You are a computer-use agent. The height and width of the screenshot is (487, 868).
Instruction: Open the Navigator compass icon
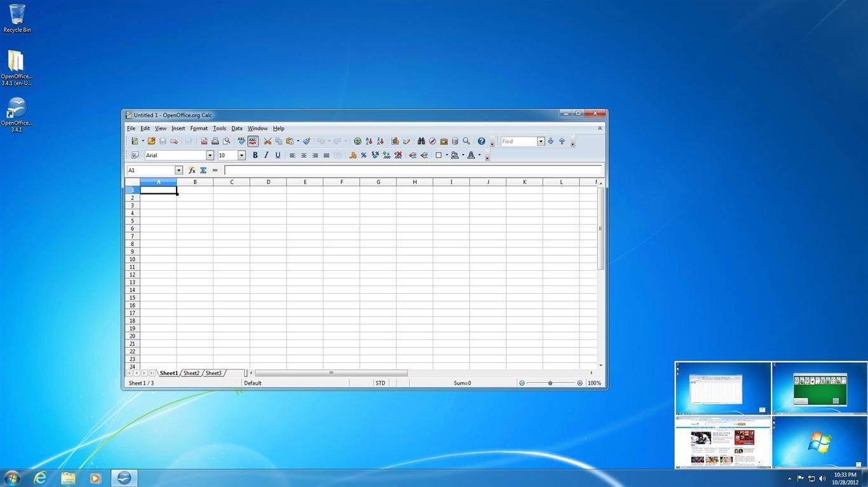(x=432, y=141)
